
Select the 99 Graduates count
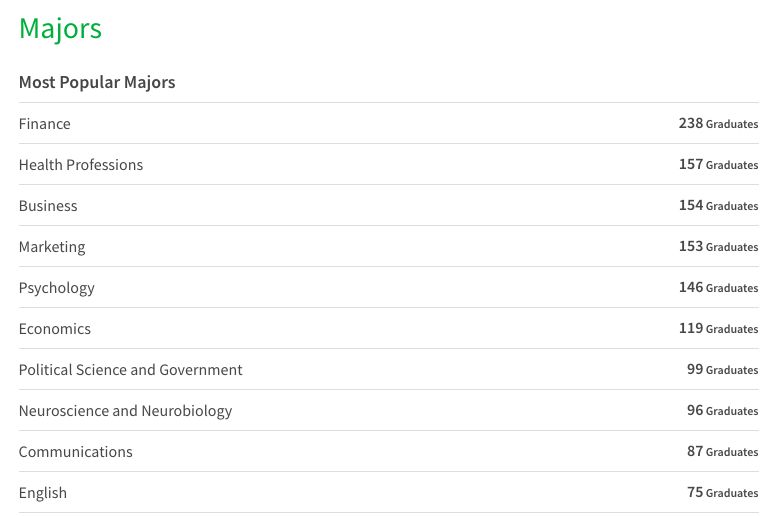[722, 370]
